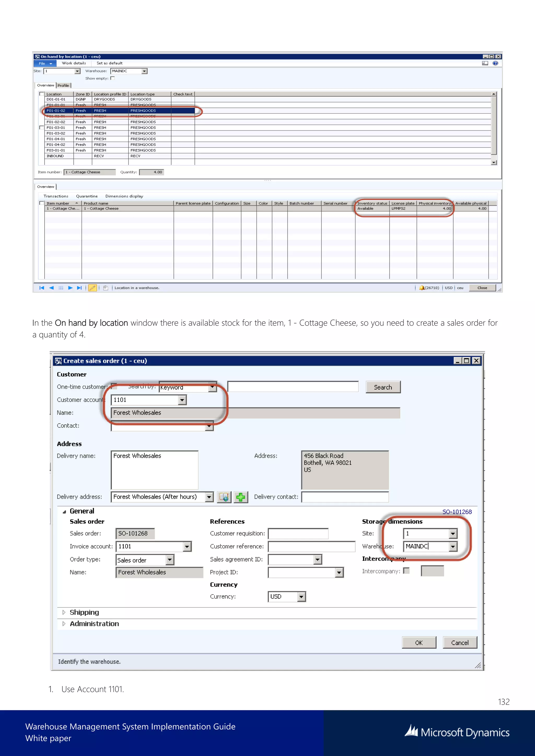This screenshot has height=756, width=535.
Task: Click the Physical inventory column header
Action: (x=434, y=203)
